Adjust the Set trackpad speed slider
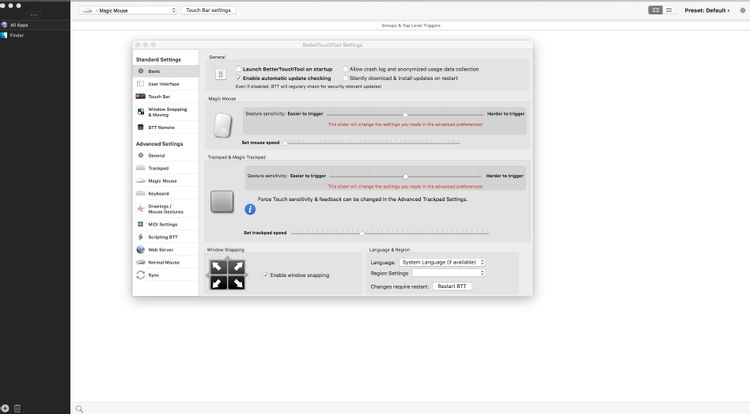 pyautogui.click(x=390, y=233)
